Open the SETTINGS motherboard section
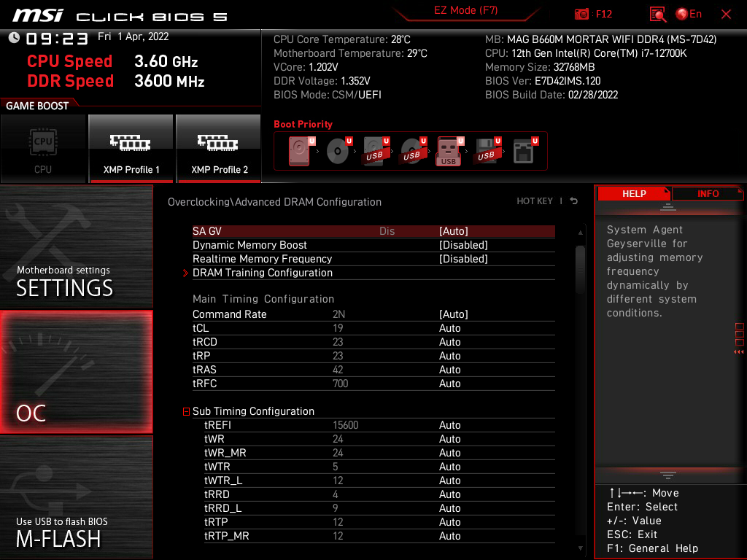This screenshot has height=560, width=747. click(76, 246)
